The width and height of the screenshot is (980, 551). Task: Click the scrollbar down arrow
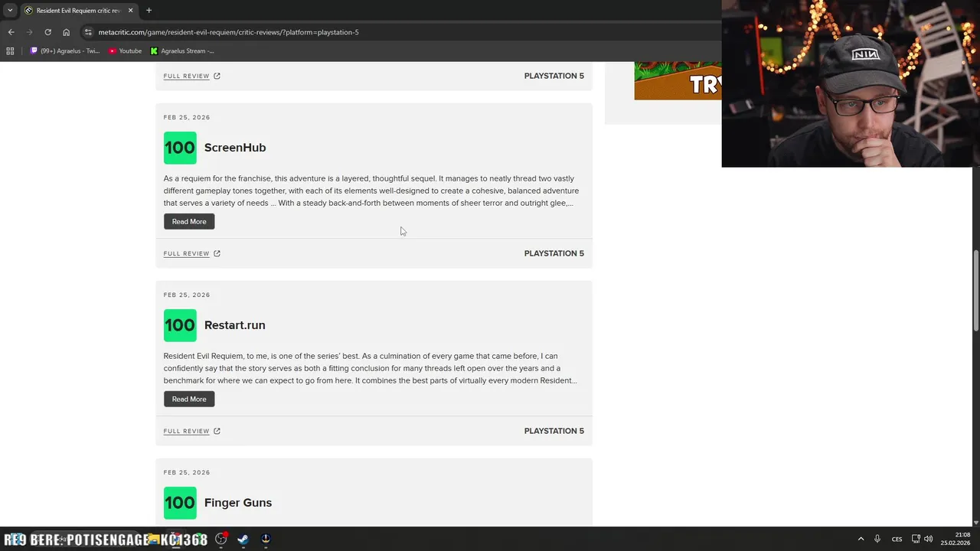pyautogui.click(x=975, y=523)
